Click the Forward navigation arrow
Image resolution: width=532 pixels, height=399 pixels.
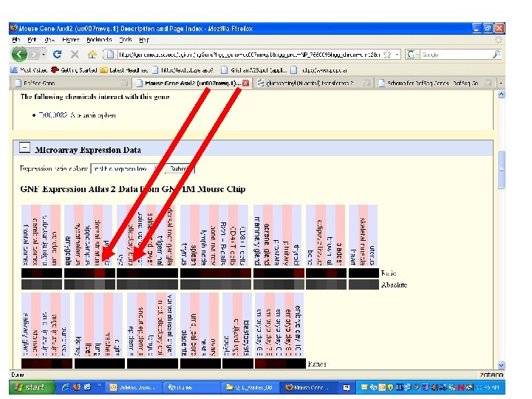coord(34,54)
